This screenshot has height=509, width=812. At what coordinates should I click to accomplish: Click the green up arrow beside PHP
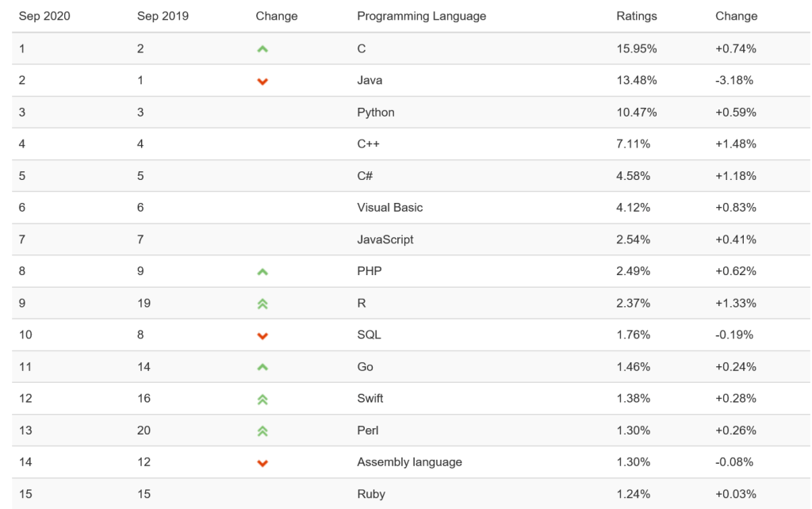click(262, 272)
